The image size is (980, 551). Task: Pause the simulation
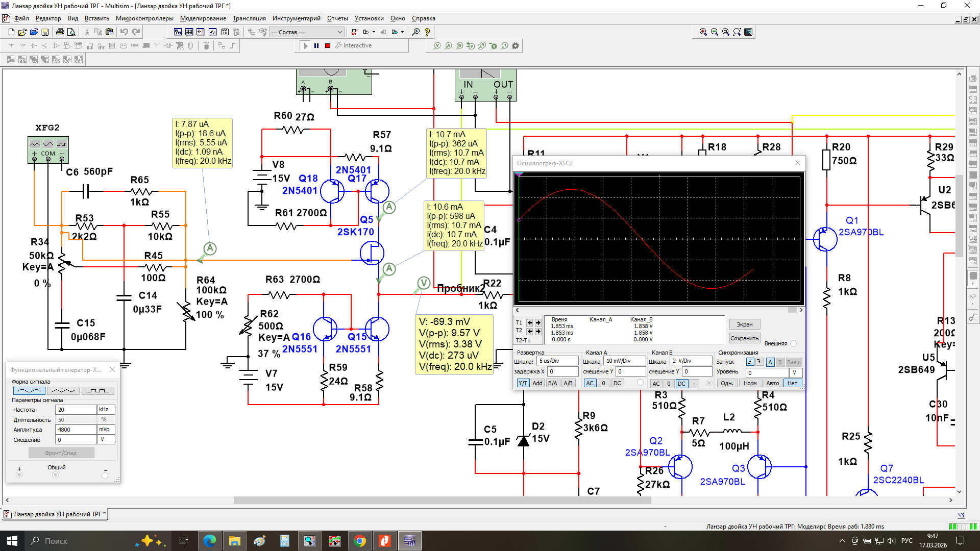coord(316,45)
